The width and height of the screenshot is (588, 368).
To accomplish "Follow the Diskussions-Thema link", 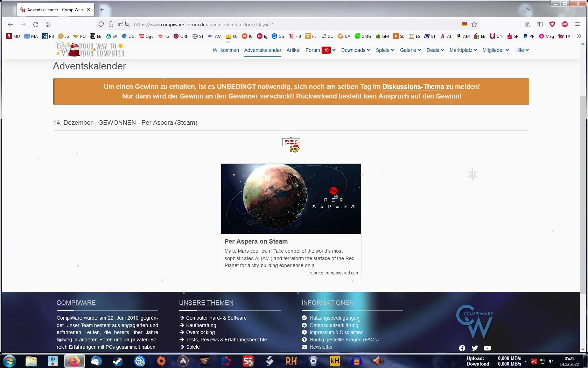I will (413, 87).
